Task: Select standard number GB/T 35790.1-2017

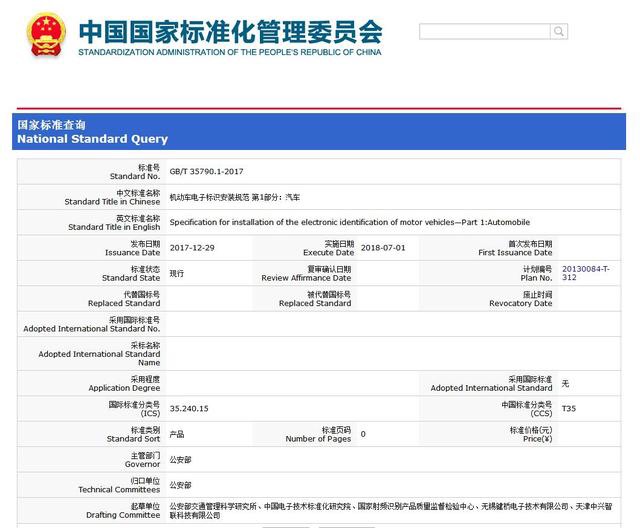Action: tap(206, 171)
